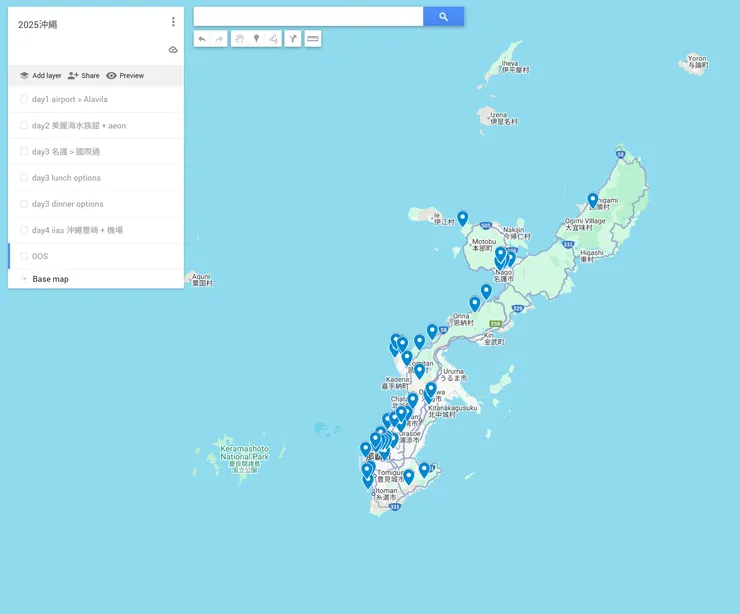
Task: Expand the Base map dropdown arrow
Action: (24, 279)
